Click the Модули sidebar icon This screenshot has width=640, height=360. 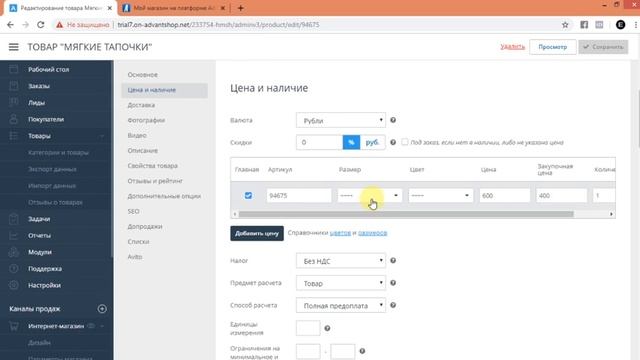pyautogui.click(x=13, y=252)
